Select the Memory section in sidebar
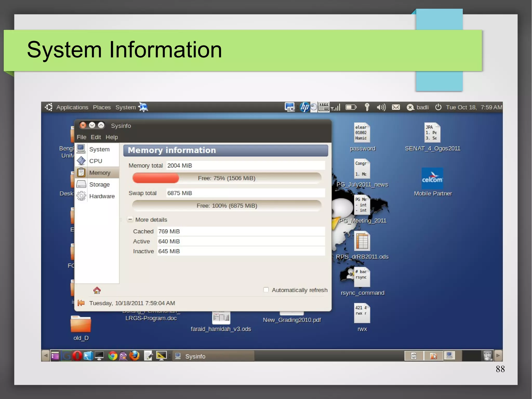This screenshot has width=532, height=399. coord(97,173)
